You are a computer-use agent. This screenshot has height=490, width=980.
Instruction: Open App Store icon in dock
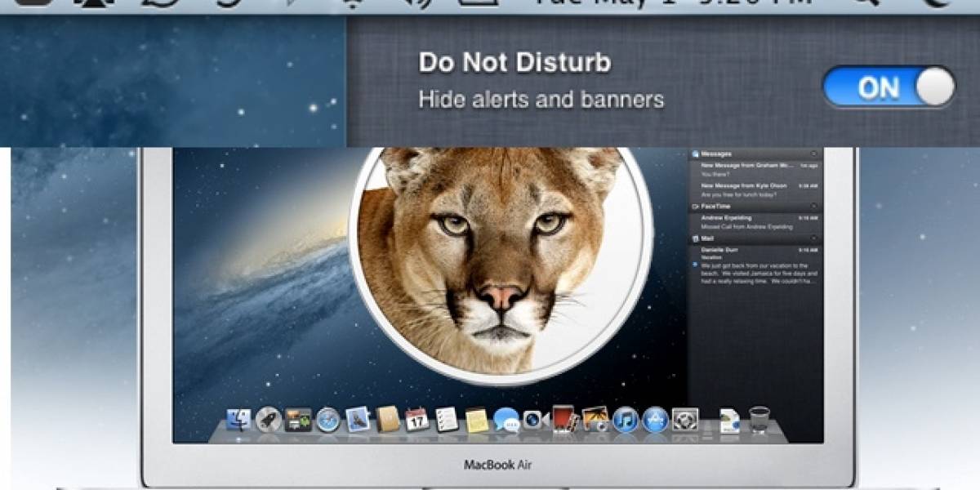[655, 420]
